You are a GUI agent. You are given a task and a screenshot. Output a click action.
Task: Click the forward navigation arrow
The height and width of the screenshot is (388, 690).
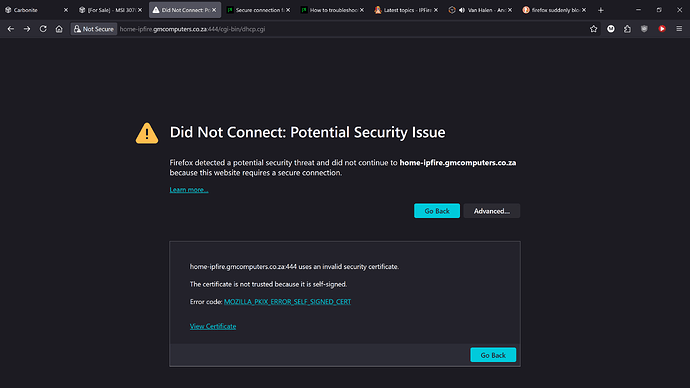(x=27, y=29)
